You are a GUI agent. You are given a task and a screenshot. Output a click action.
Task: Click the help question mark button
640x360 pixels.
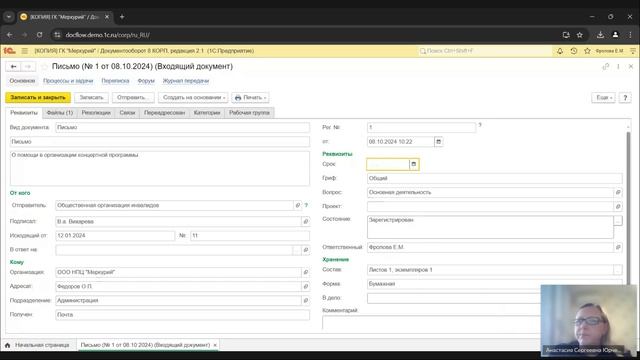pos(625,98)
